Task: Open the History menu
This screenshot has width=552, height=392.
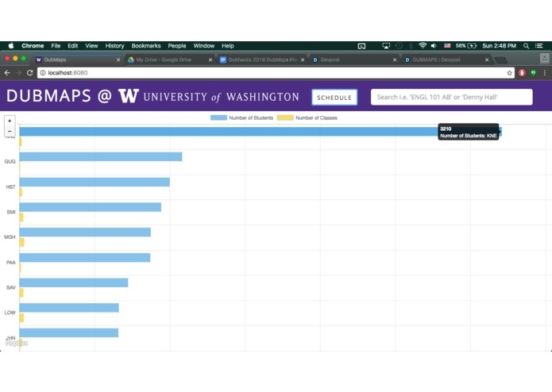Action: tap(114, 46)
